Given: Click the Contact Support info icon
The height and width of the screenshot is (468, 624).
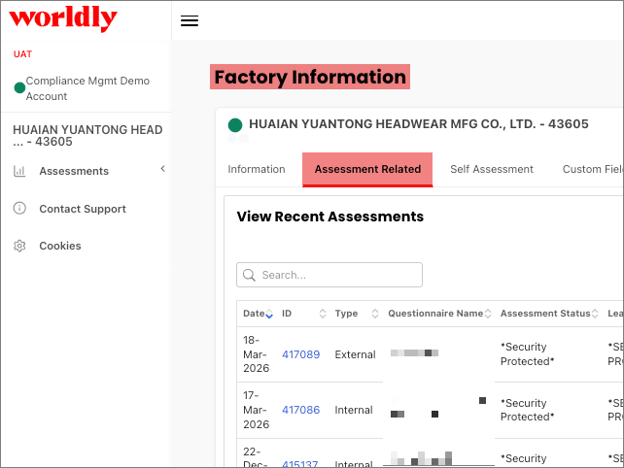Looking at the screenshot, I should (x=20, y=208).
